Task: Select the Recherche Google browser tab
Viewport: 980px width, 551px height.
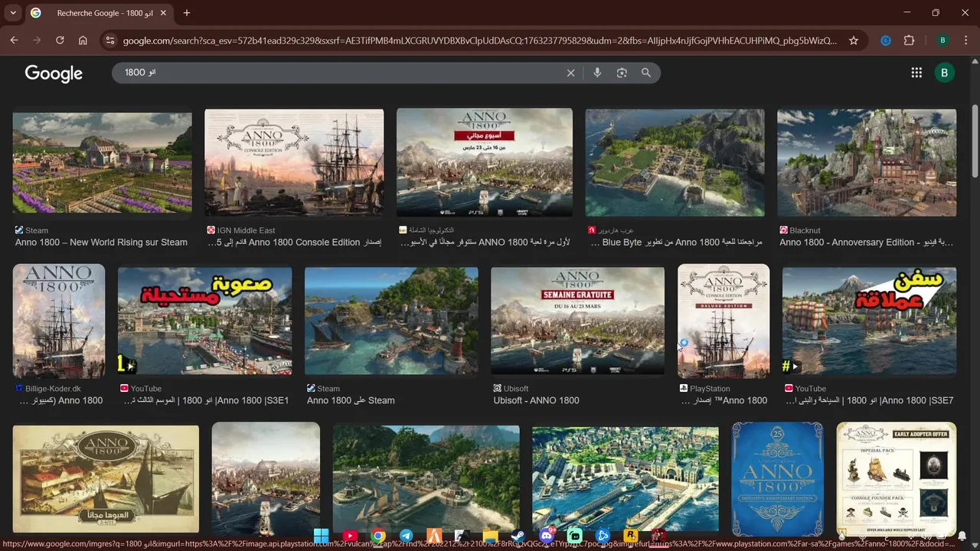Action: (x=100, y=13)
